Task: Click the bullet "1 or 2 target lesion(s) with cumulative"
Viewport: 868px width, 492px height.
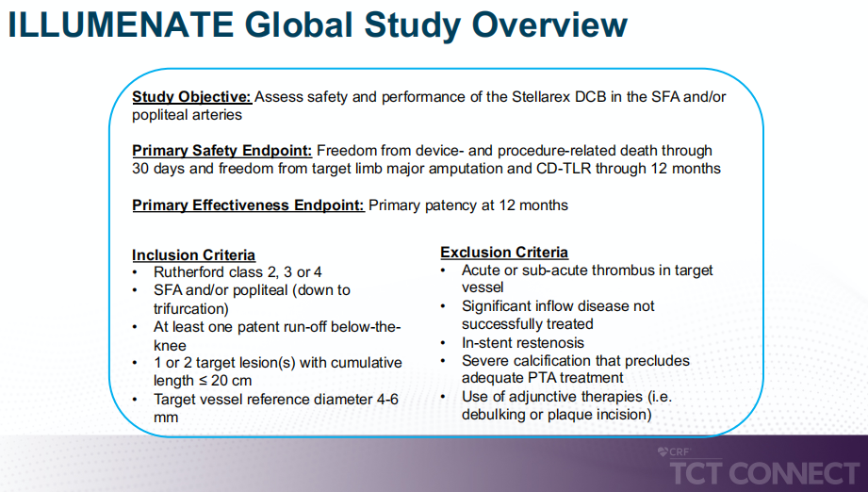Action: (278, 363)
